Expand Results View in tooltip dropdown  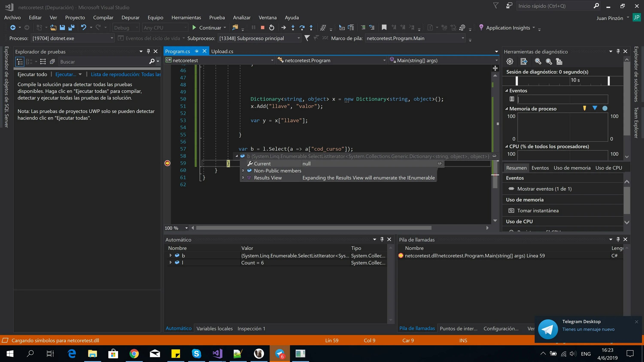[x=243, y=177]
